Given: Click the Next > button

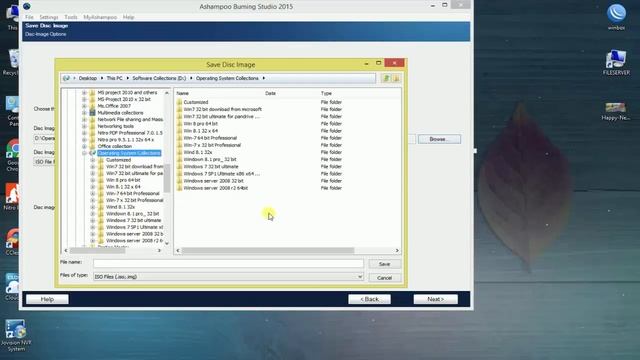Looking at the screenshot, I should [x=436, y=299].
